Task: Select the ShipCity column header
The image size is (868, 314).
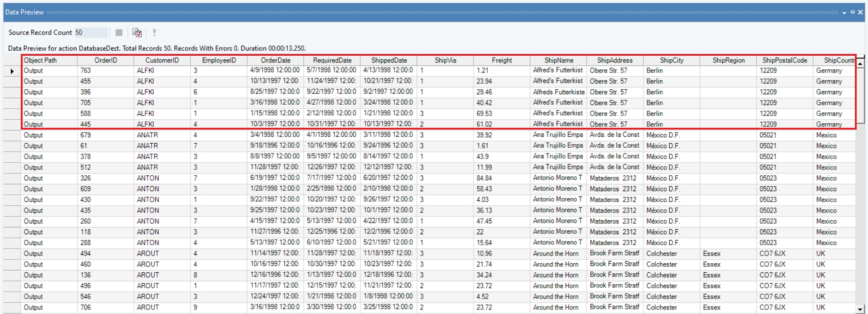Action: coord(671,60)
